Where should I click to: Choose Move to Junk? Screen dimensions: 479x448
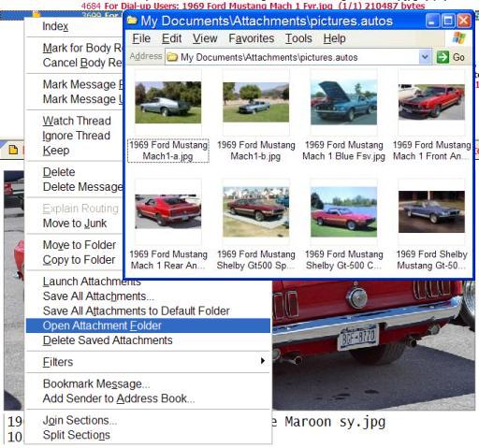click(75, 224)
